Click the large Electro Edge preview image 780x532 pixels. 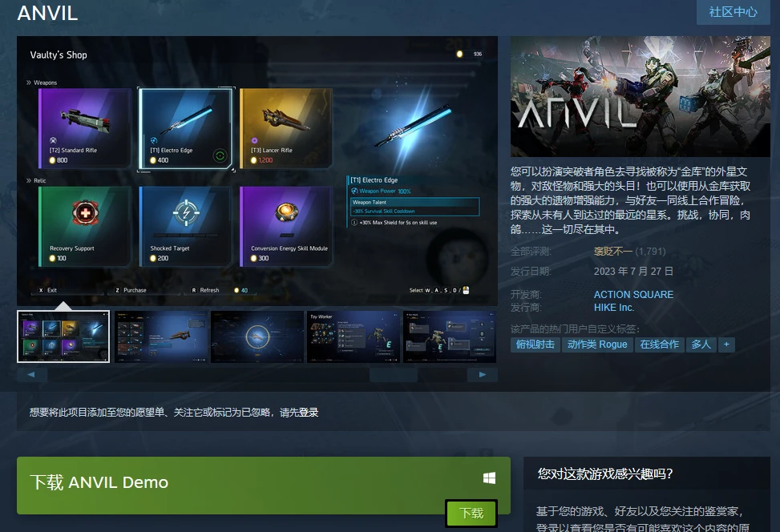413,127
